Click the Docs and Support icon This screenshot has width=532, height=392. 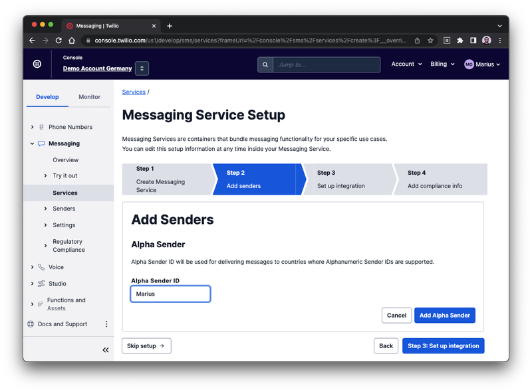(x=30, y=324)
